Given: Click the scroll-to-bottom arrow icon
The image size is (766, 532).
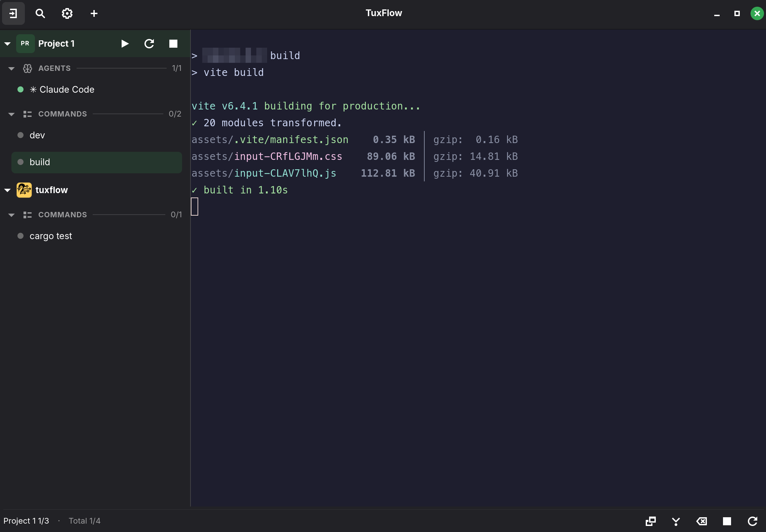Looking at the screenshot, I should coord(676,521).
